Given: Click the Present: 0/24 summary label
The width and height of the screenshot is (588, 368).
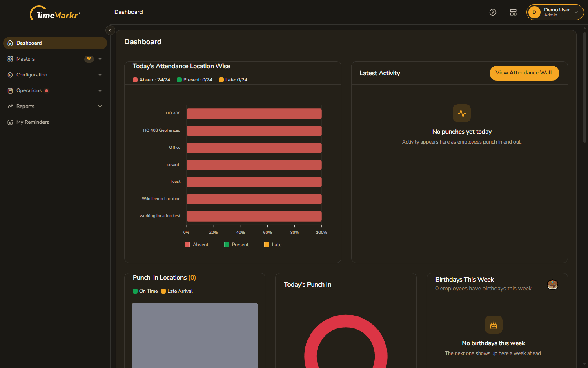Looking at the screenshot, I should point(194,80).
